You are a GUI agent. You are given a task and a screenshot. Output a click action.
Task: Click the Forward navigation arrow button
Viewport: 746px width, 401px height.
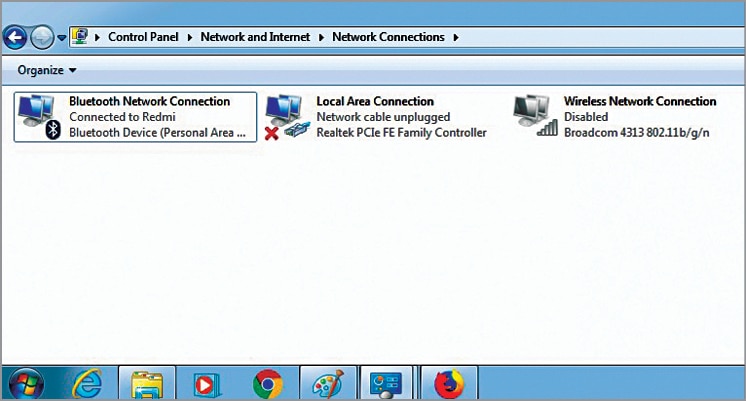pos(42,38)
